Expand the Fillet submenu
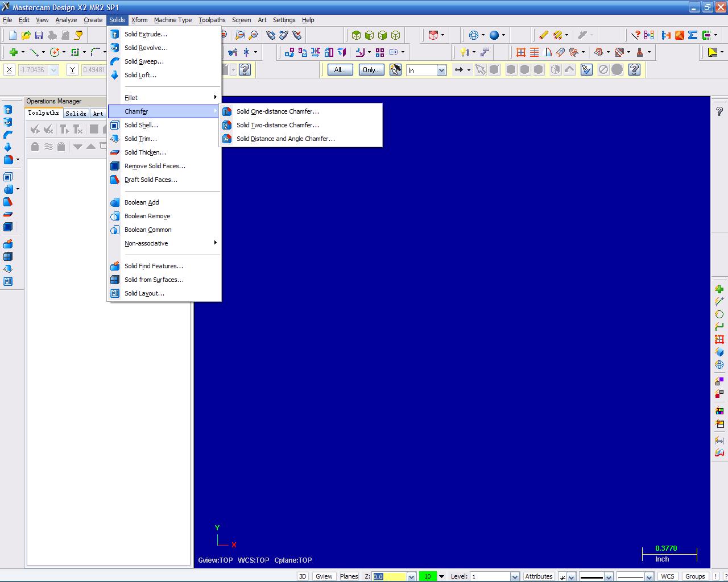The height and width of the screenshot is (582, 728). [x=164, y=98]
